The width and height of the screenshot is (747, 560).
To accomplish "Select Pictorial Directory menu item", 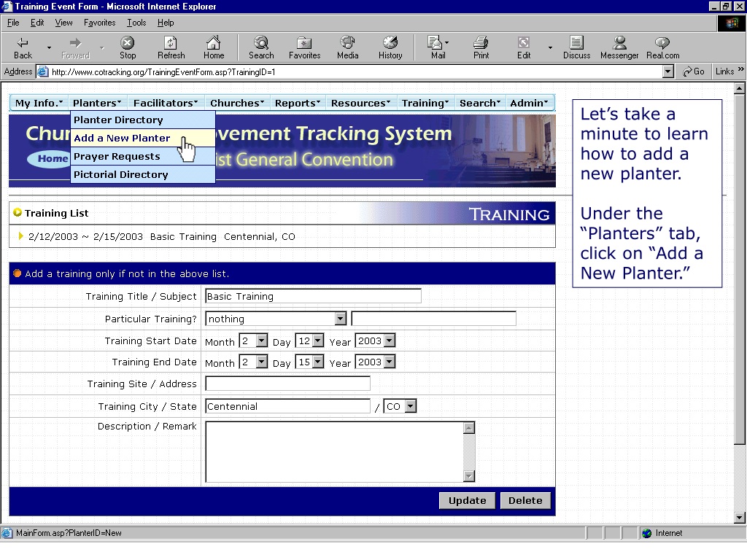I will click(x=142, y=174).
